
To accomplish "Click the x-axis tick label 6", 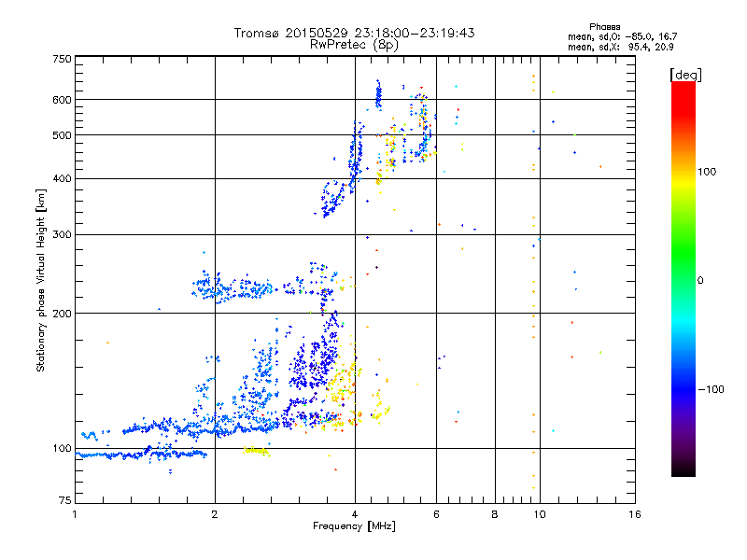I will point(436,514).
